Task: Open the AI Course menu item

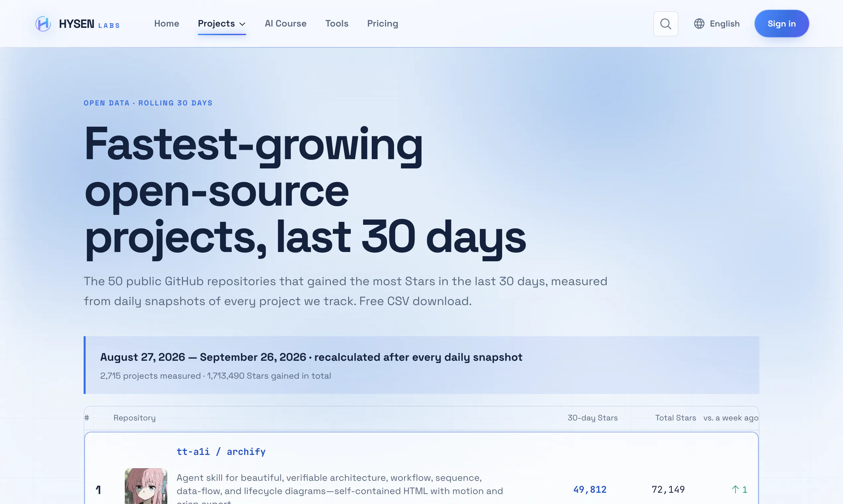Action: click(285, 24)
